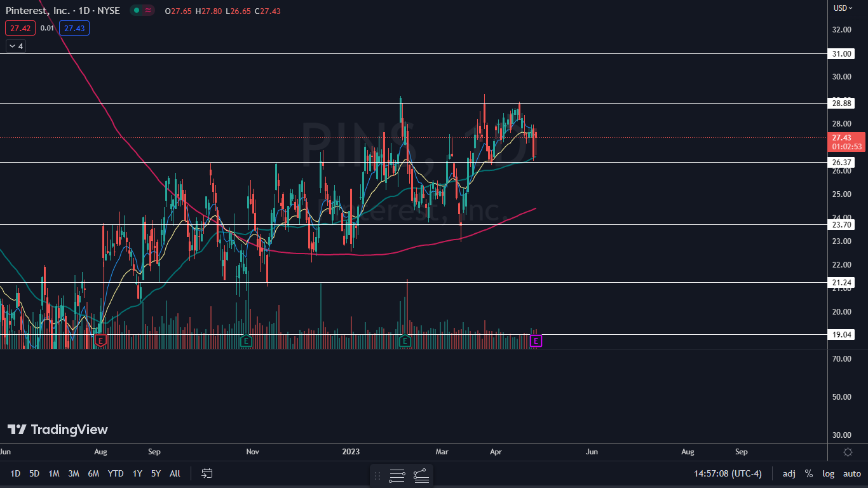Select the horizontal lines drawing tool icon

(397, 475)
